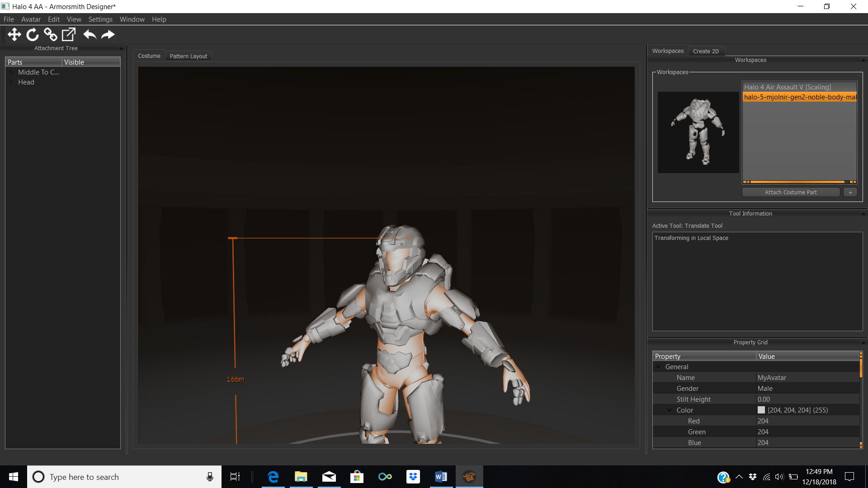The width and height of the screenshot is (868, 488).
Task: Close the Attachment Tree panel
Action: click(x=121, y=48)
